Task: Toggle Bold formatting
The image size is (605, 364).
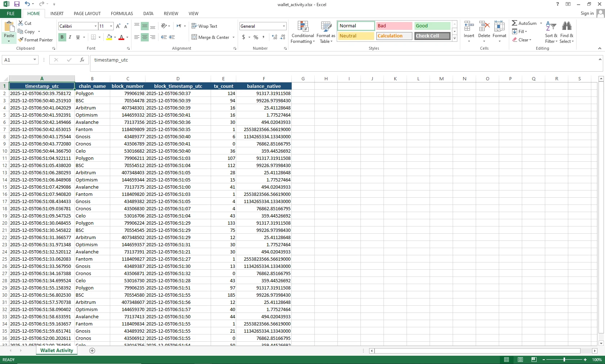Action: coord(62,37)
